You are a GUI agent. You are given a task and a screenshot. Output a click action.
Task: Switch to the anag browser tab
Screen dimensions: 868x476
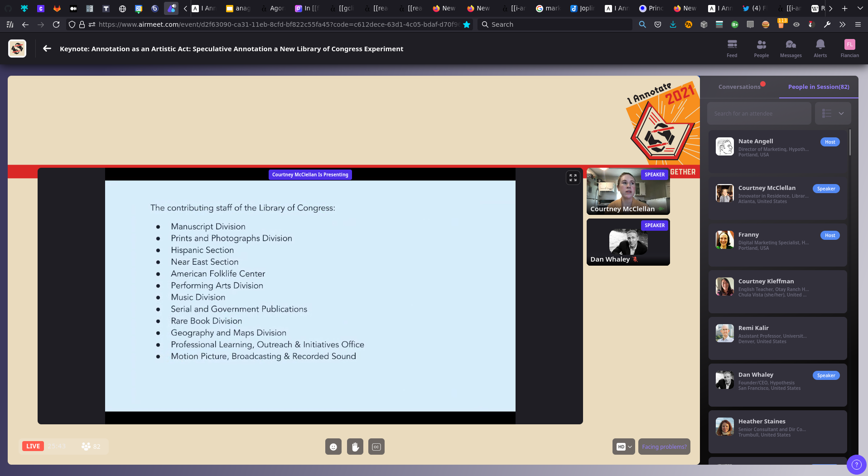point(238,8)
